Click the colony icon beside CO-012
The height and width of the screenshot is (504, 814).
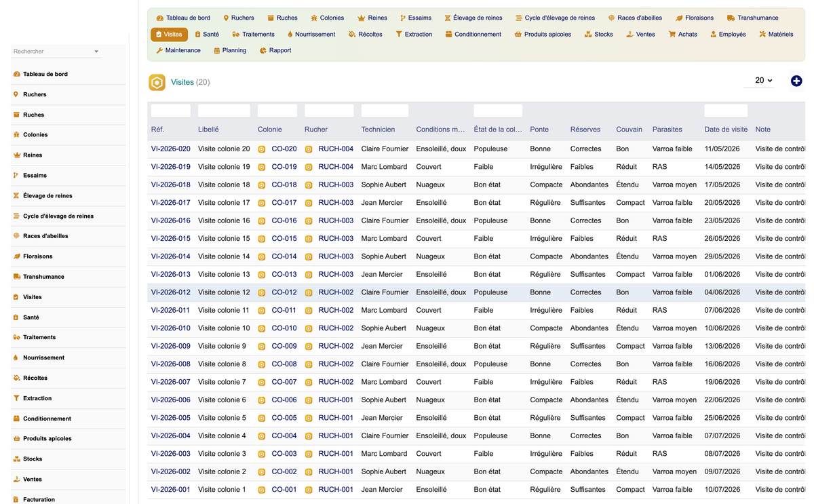coord(262,292)
